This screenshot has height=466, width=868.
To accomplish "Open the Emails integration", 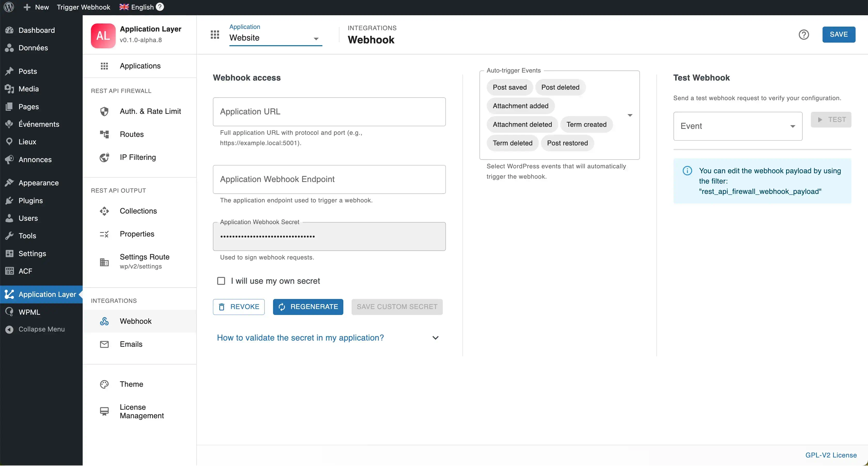I will [131, 344].
